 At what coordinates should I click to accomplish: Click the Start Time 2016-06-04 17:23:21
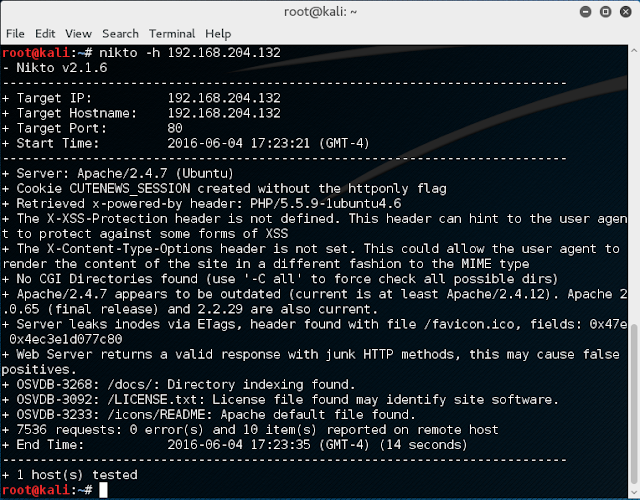pos(239,143)
